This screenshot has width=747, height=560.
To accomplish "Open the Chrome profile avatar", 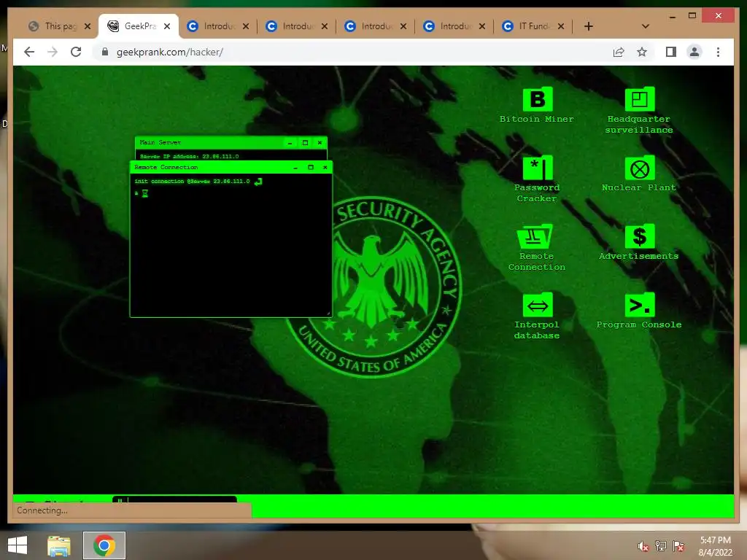I will click(694, 52).
